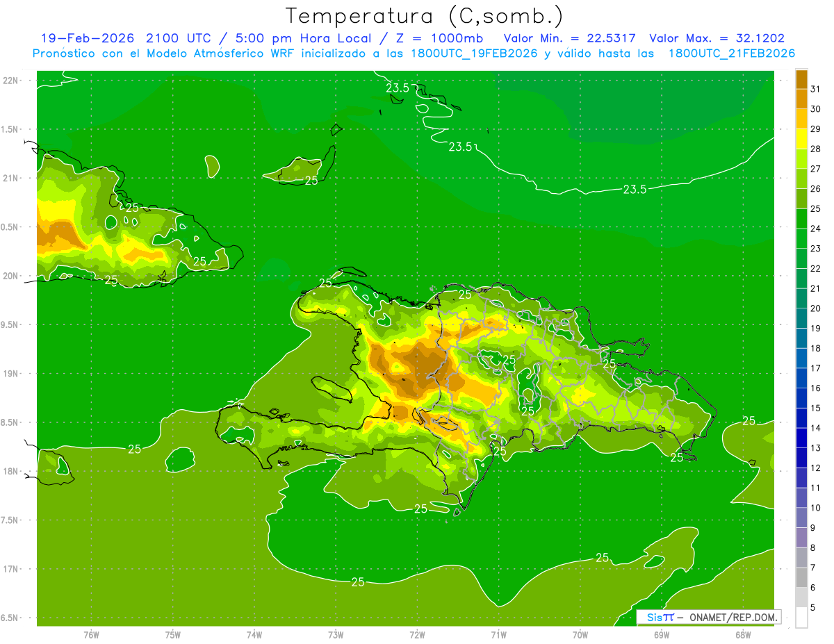The height and width of the screenshot is (644, 834).
Task: Click the "9.5N" latitude label
Action: pos(10,324)
